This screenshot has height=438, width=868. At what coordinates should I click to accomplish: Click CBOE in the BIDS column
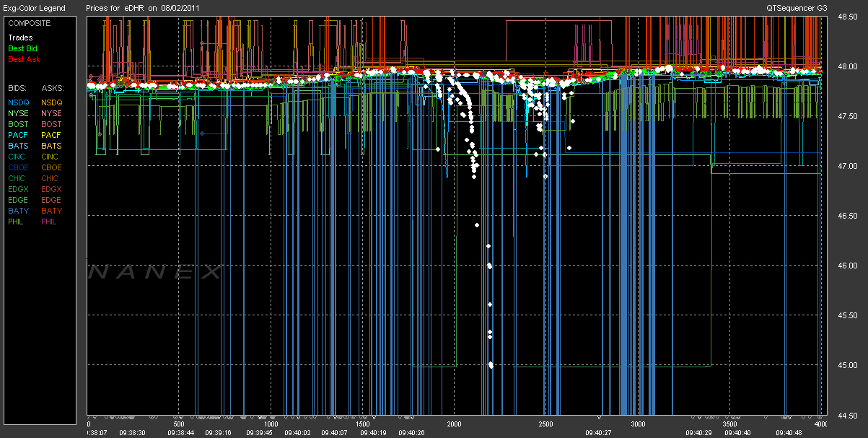(19, 167)
